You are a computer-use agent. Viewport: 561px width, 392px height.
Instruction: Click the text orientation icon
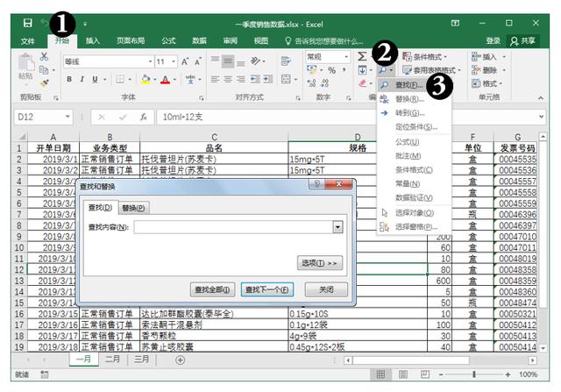255,61
